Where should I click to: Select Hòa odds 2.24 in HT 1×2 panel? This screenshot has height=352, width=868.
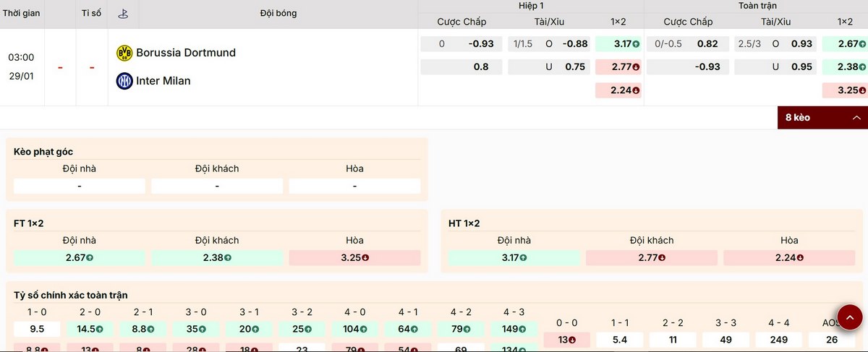click(x=788, y=258)
